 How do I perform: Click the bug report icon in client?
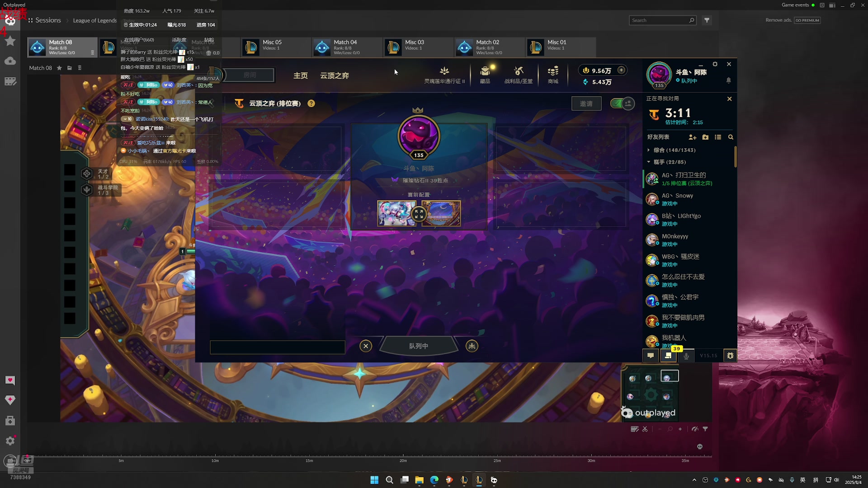pos(730,356)
